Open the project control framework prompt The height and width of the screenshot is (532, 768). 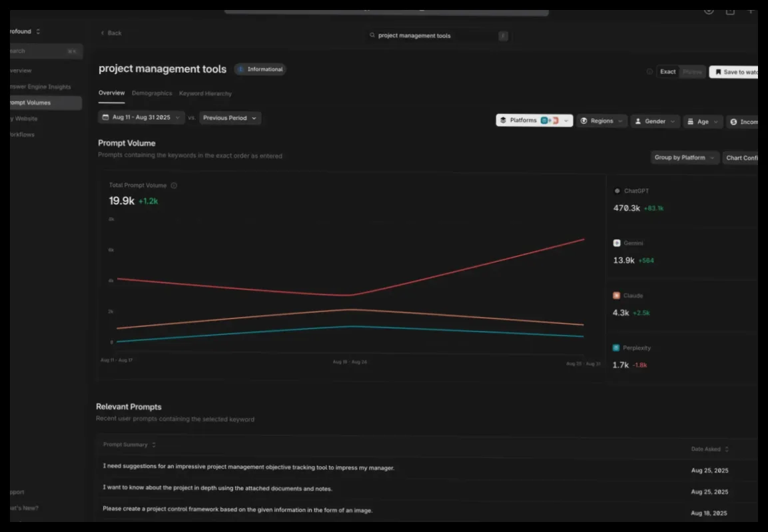pos(238,509)
